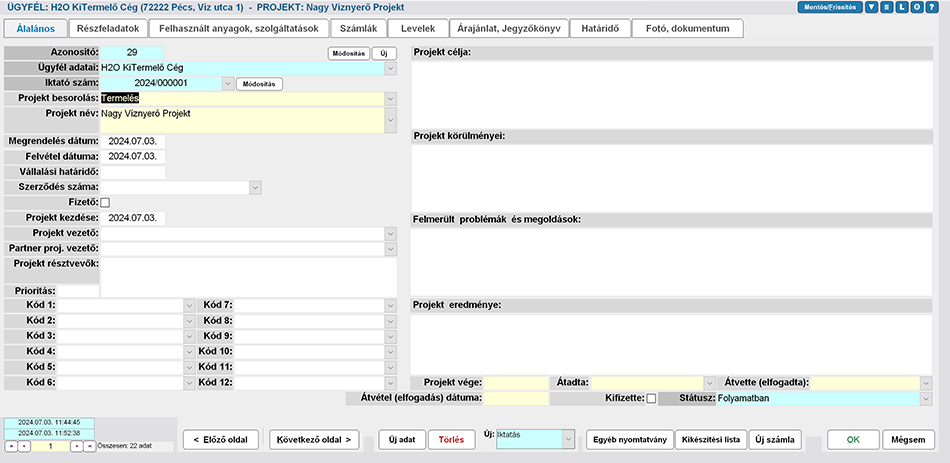This screenshot has height=463, width=950.
Task: Click the Projekt résztvevők text area
Action: pos(248,277)
